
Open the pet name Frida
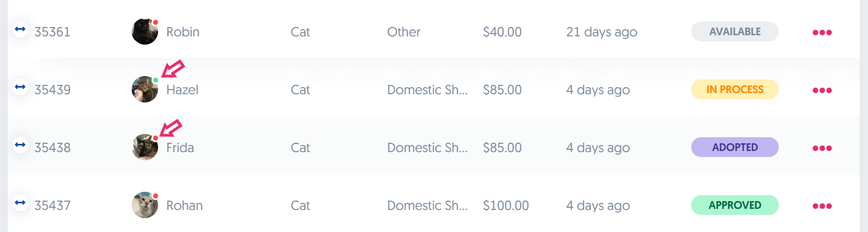click(x=180, y=148)
